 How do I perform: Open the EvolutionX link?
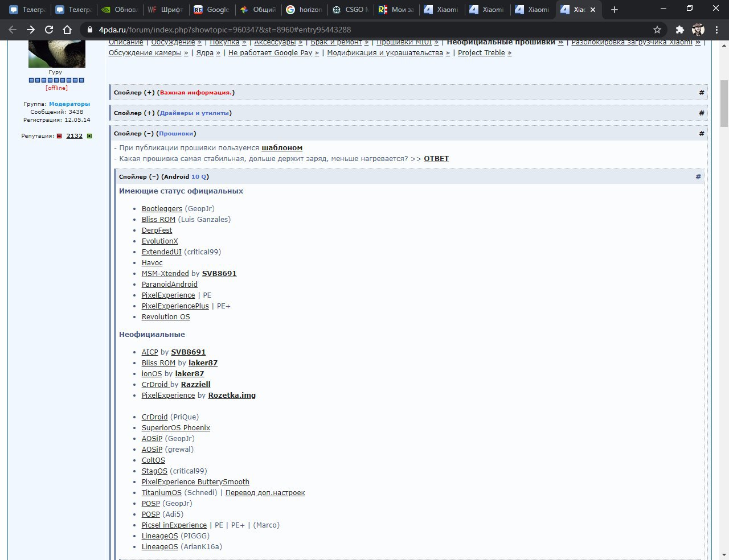[159, 241]
